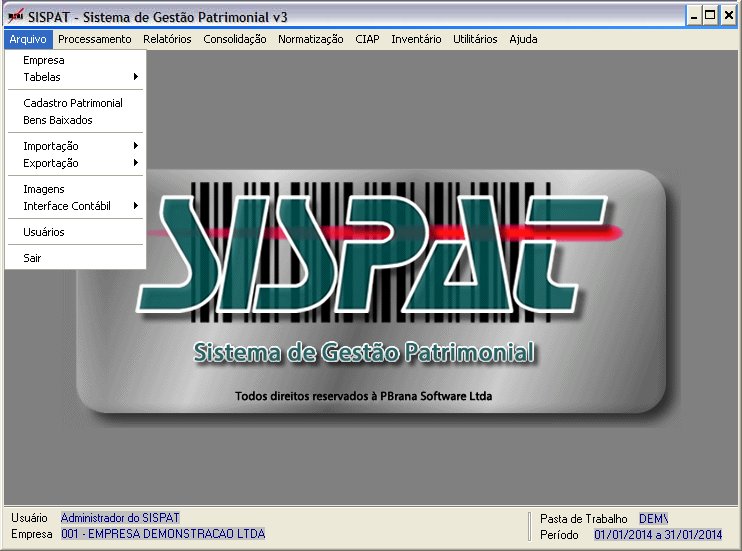742x551 pixels.
Task: Open the Consolidação menu
Action: click(235, 39)
